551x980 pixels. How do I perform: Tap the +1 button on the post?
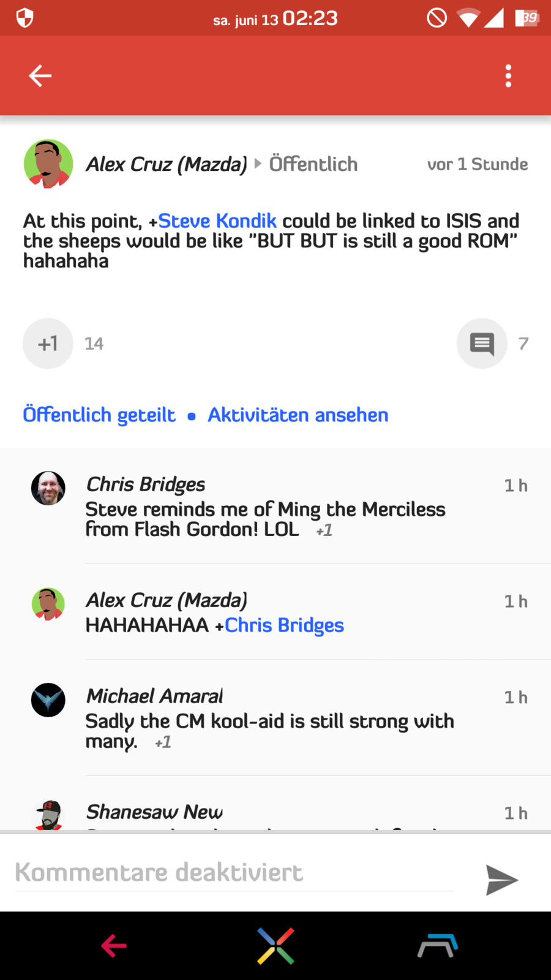point(48,344)
